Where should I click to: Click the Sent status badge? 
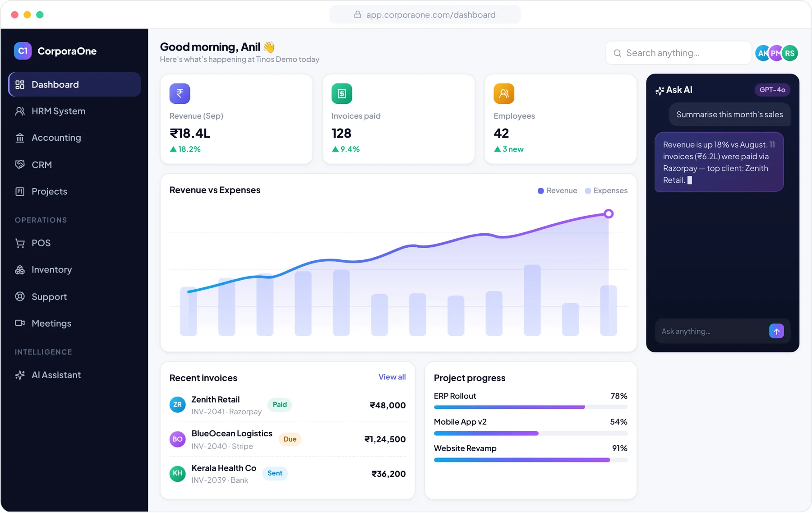[275, 473]
